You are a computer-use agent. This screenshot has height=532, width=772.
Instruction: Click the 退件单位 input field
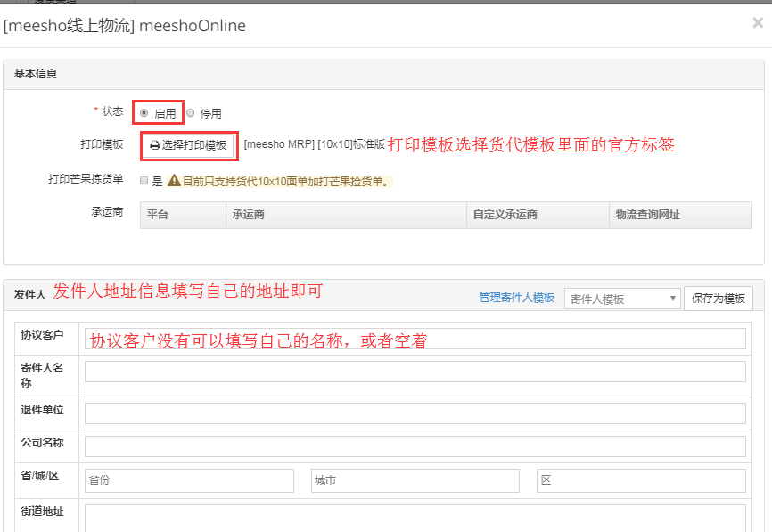click(x=415, y=413)
